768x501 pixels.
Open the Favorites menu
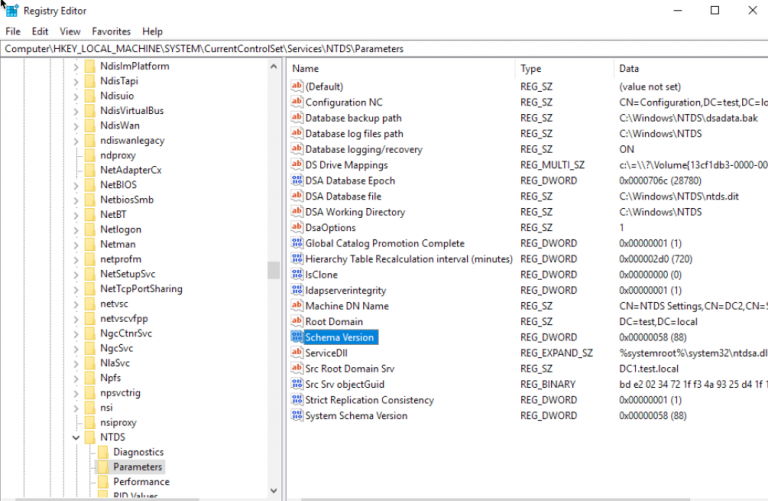[111, 32]
